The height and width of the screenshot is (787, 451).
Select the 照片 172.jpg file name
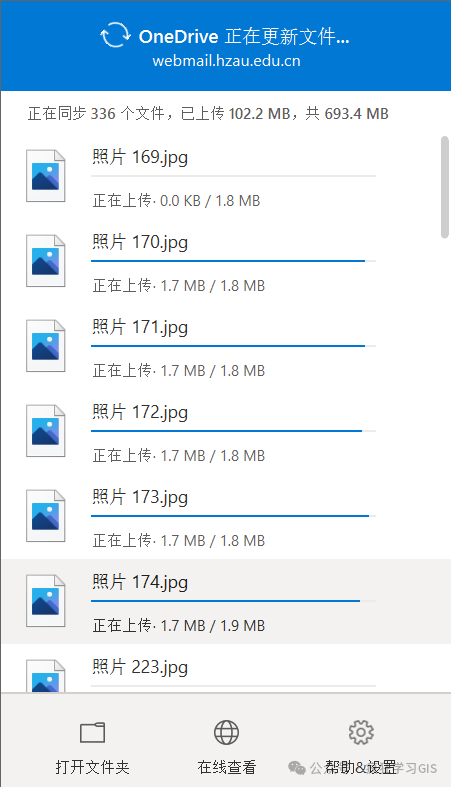140,412
